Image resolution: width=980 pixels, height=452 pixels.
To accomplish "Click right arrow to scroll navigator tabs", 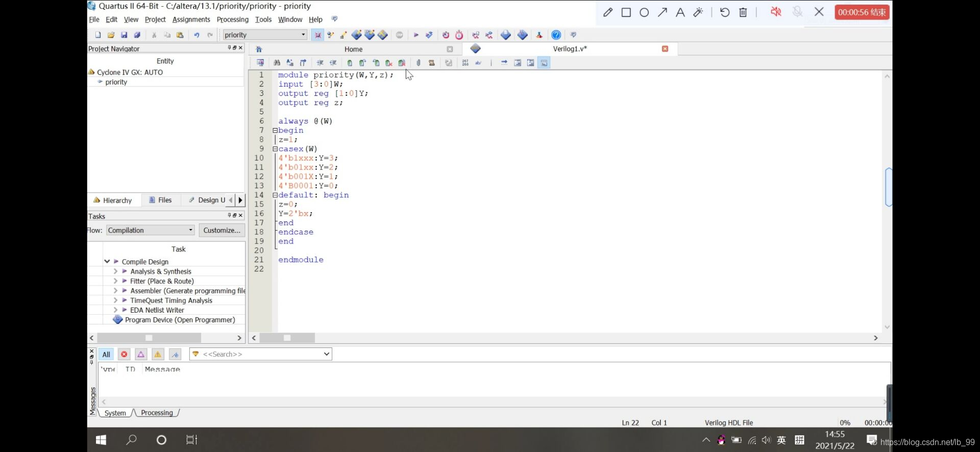I will pos(240,200).
